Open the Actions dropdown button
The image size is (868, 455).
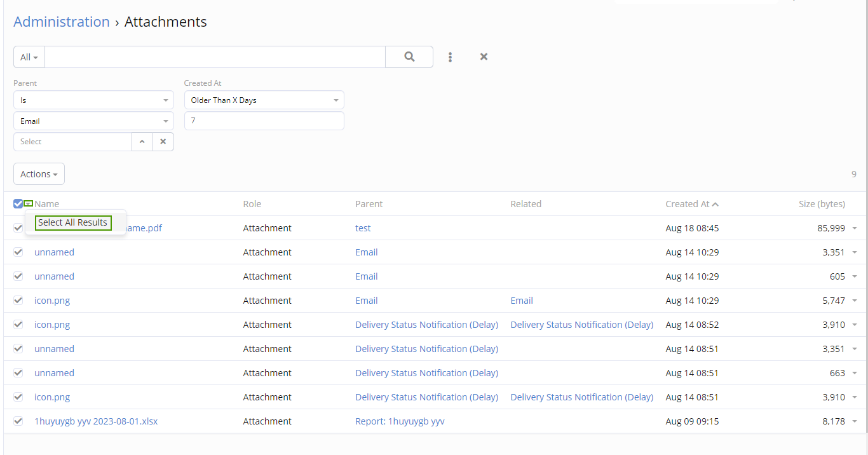(39, 174)
